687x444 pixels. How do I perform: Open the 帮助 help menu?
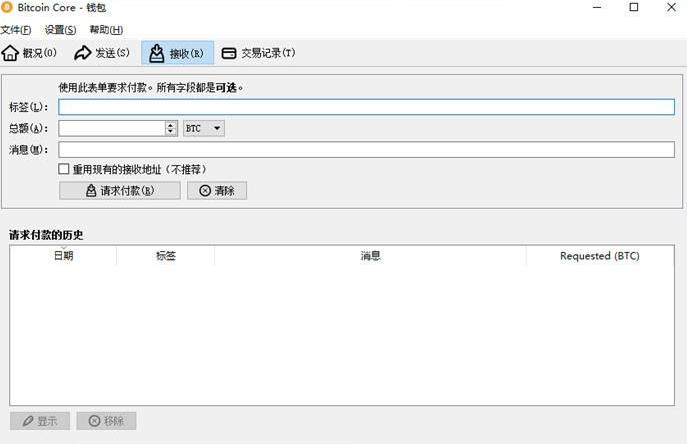pyautogui.click(x=106, y=30)
